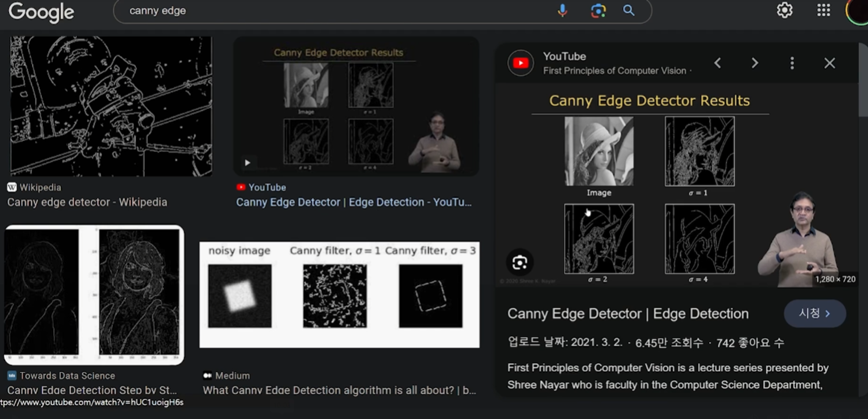Open the YouTube Canny Edge Detector Results thumbnail
This screenshot has width=868, height=419.
pos(356,106)
